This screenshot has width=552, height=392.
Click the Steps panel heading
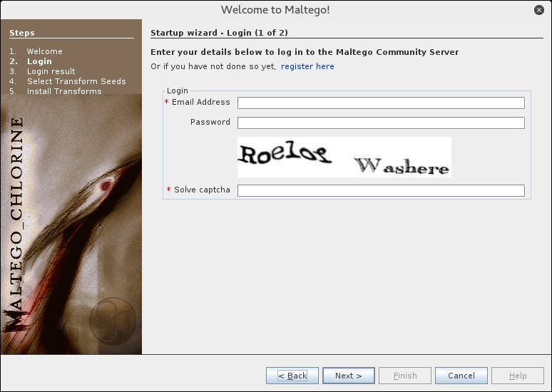point(22,33)
